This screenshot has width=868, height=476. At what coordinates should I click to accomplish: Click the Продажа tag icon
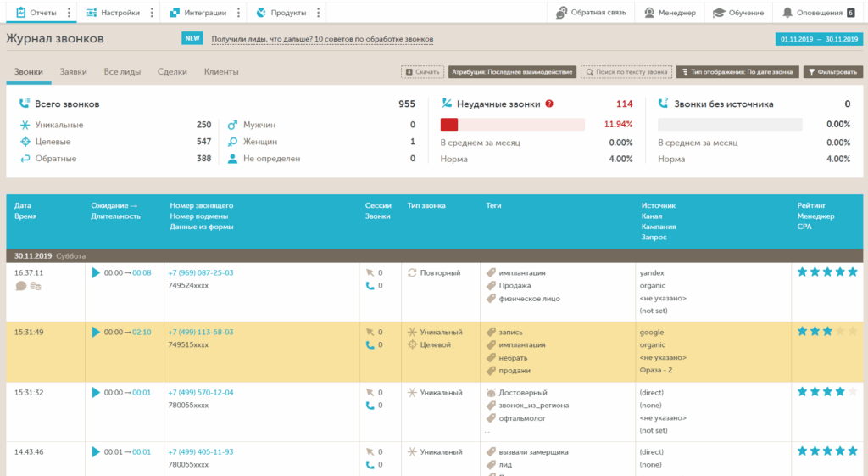click(491, 285)
